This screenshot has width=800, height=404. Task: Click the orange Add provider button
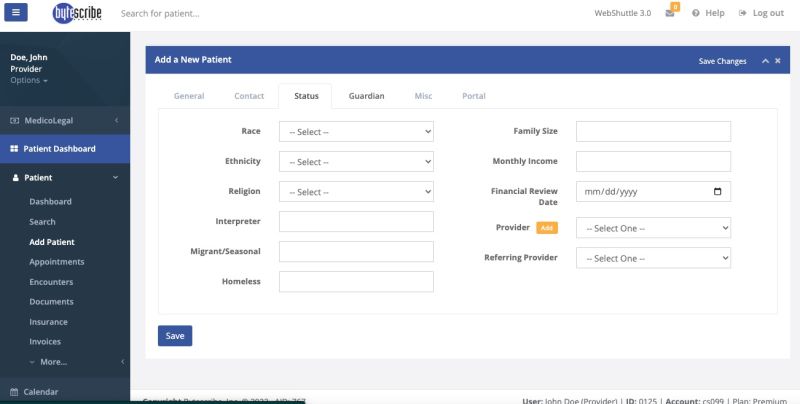(546, 228)
